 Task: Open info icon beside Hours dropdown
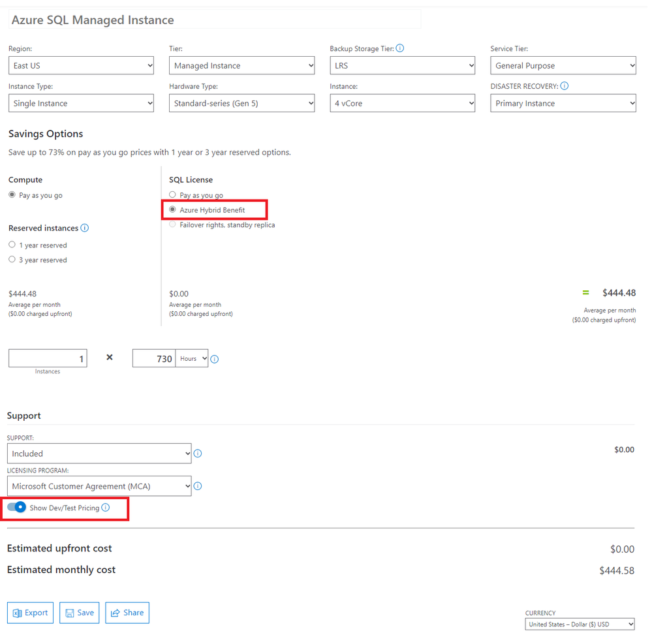click(x=215, y=360)
